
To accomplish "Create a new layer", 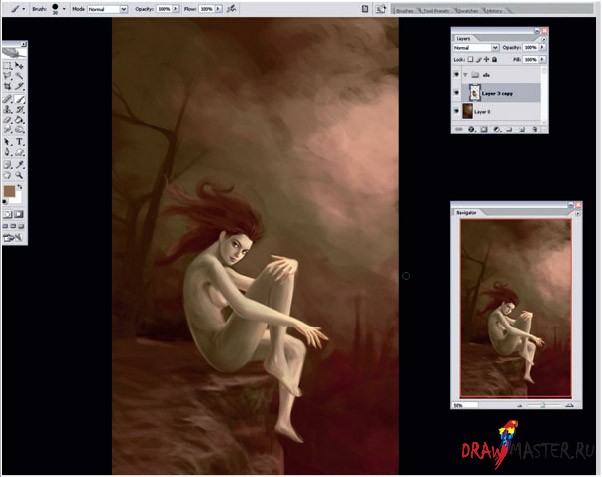I will coord(522,129).
